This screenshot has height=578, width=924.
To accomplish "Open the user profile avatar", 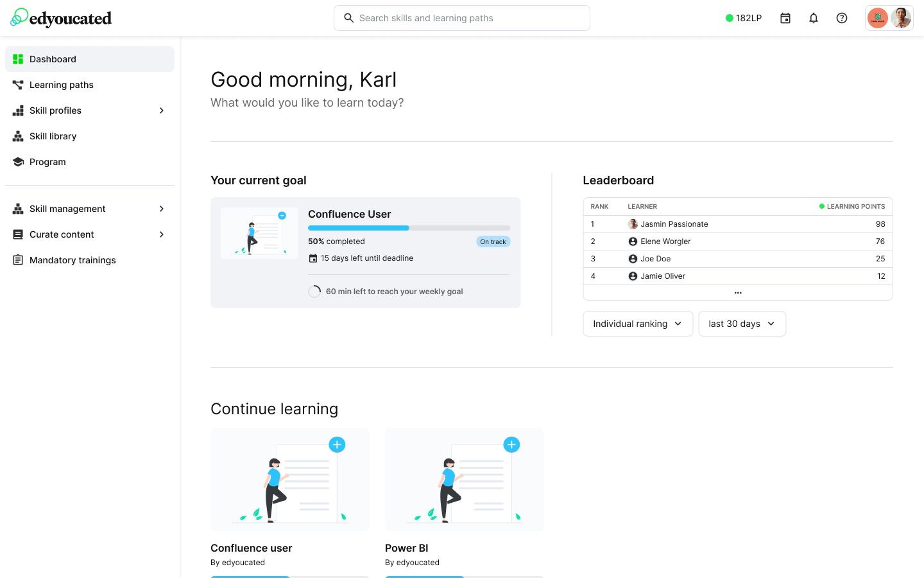I will point(900,18).
